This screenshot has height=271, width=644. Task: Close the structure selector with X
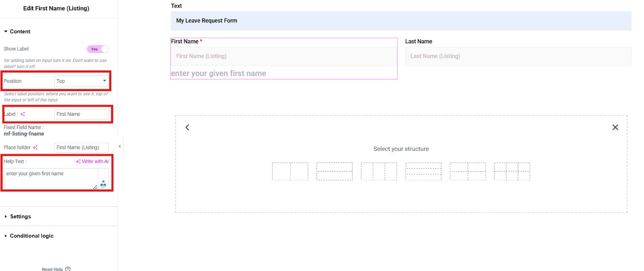click(615, 127)
